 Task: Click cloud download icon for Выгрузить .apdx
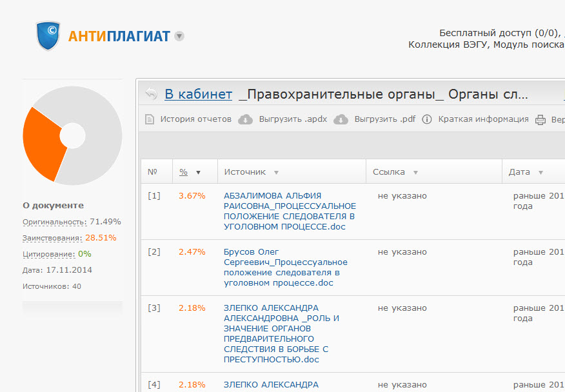click(245, 119)
